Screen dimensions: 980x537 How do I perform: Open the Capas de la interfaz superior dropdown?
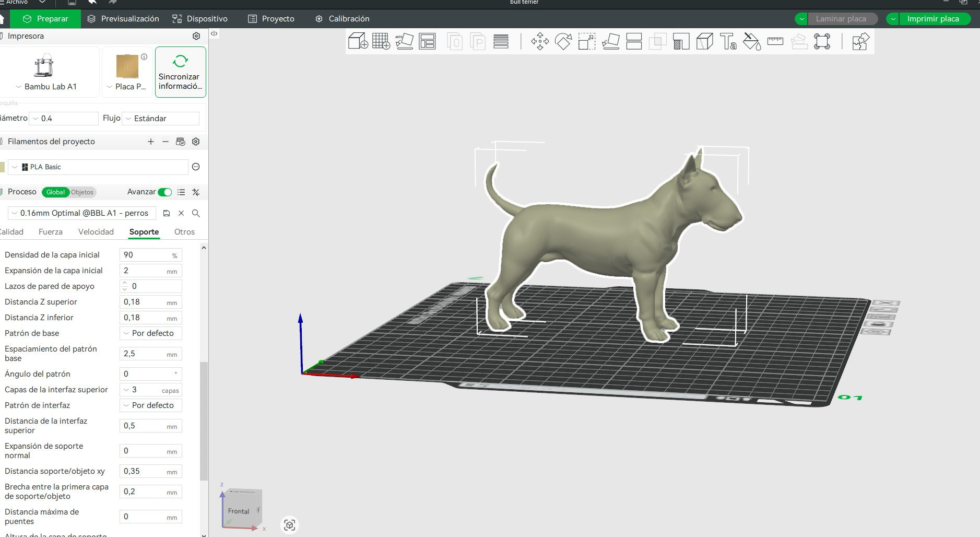click(151, 390)
